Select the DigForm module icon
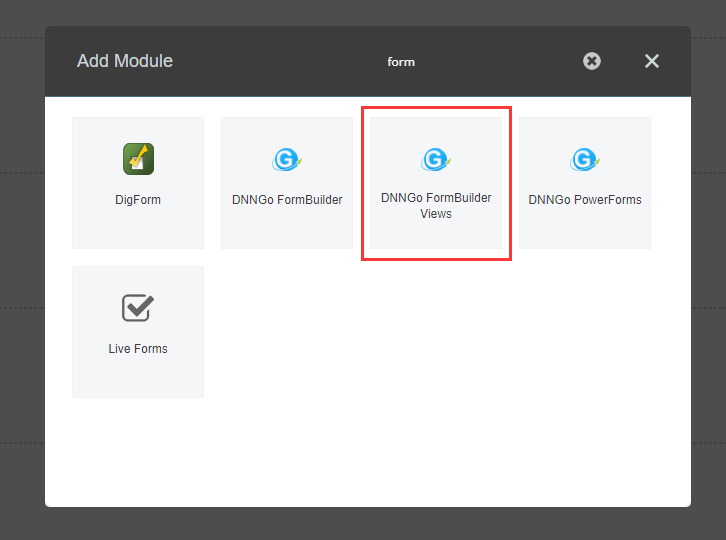The width and height of the screenshot is (726, 540). (138, 159)
